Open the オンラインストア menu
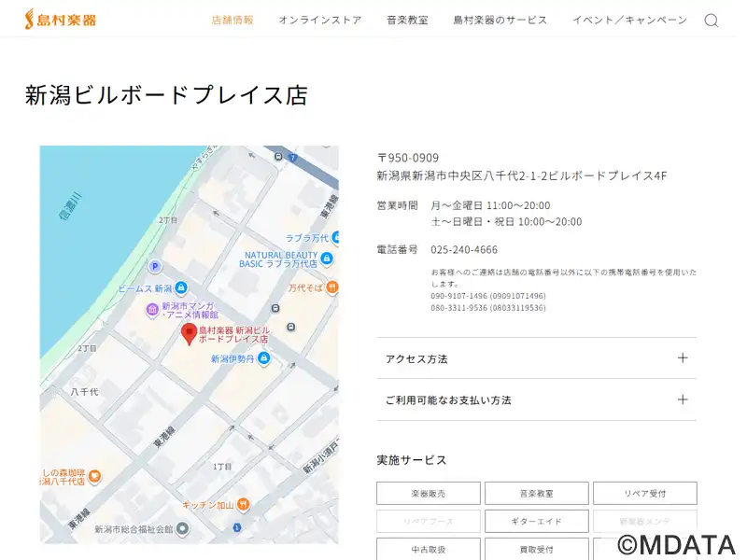 coord(320,20)
